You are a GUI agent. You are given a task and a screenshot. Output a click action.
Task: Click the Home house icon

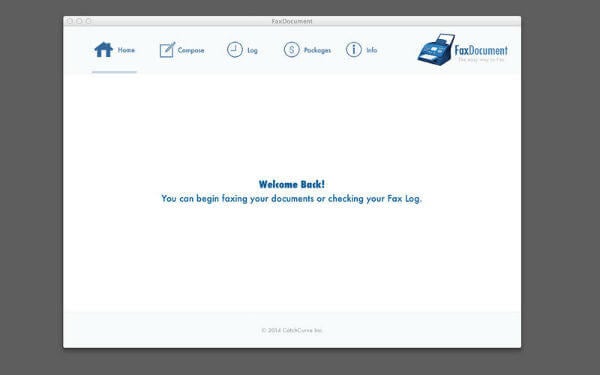(x=104, y=50)
